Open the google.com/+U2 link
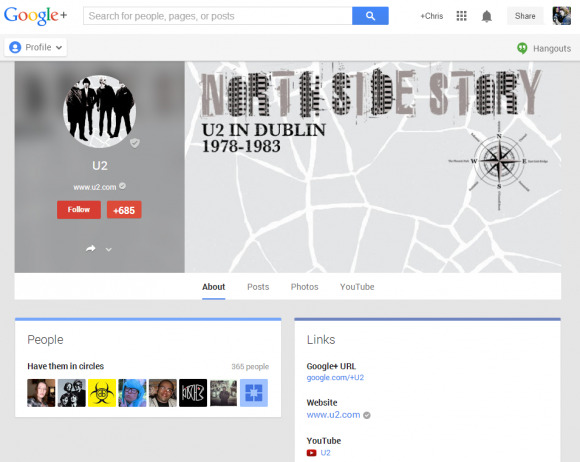The width and height of the screenshot is (580, 462). pyautogui.click(x=335, y=378)
